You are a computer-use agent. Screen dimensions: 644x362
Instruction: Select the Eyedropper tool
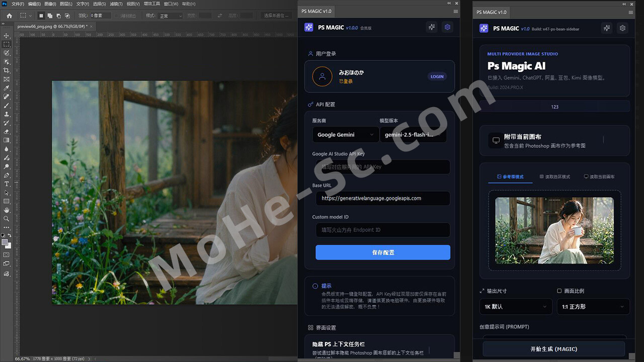(x=7, y=88)
